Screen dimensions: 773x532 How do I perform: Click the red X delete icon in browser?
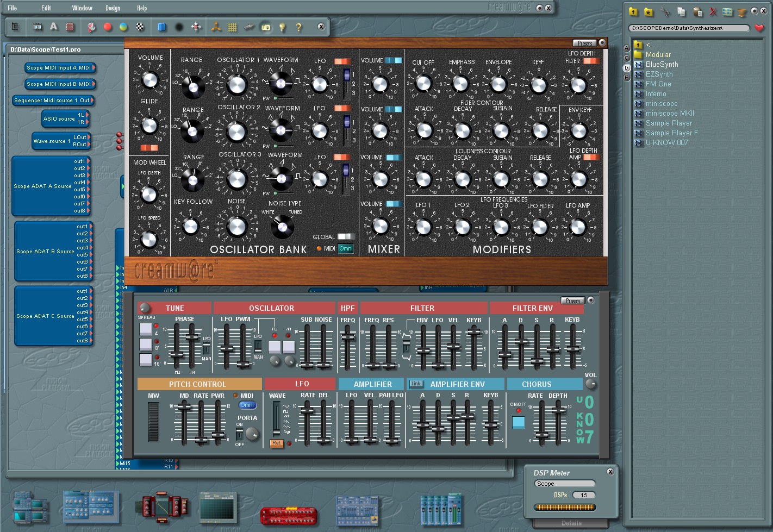click(x=713, y=11)
